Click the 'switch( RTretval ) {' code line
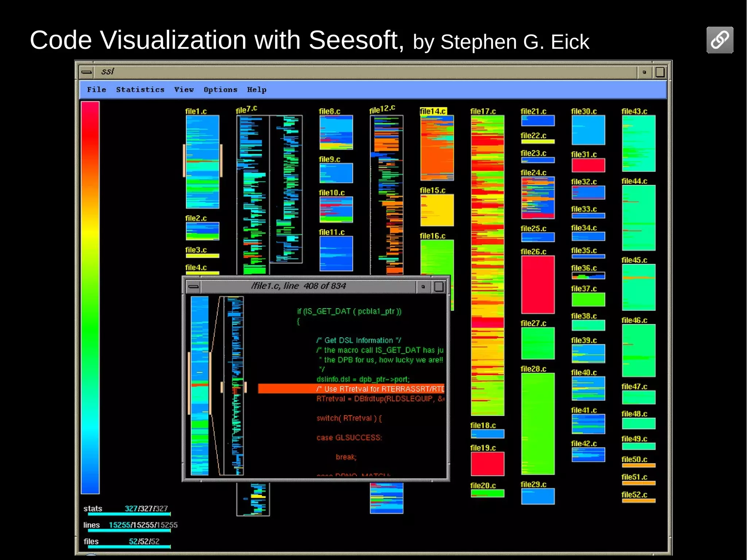Screen dimensions: 747x560 [x=349, y=418]
